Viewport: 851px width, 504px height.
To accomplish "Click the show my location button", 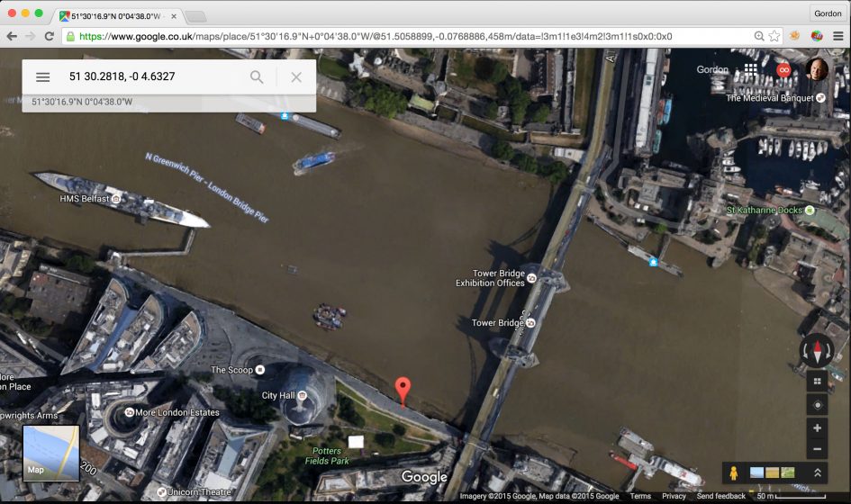I will click(817, 405).
